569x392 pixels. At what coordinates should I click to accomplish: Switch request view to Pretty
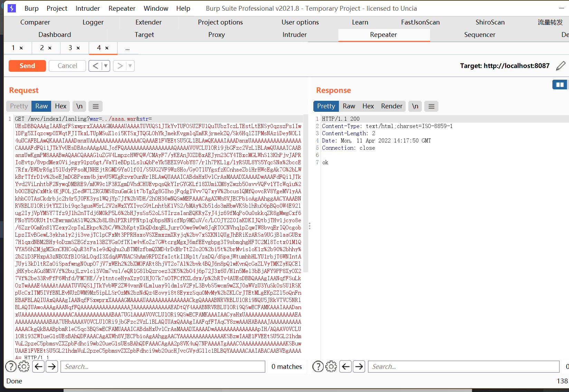[19, 106]
